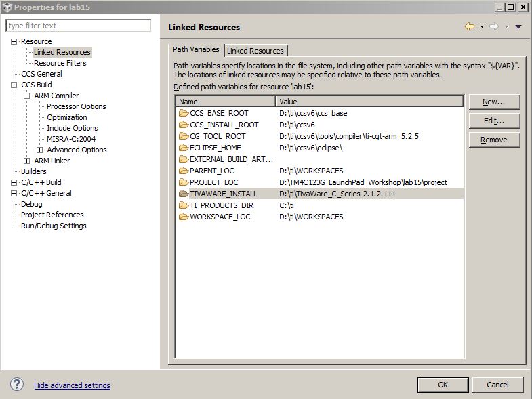
Task: Focus the type filter text field
Action: click(79, 26)
